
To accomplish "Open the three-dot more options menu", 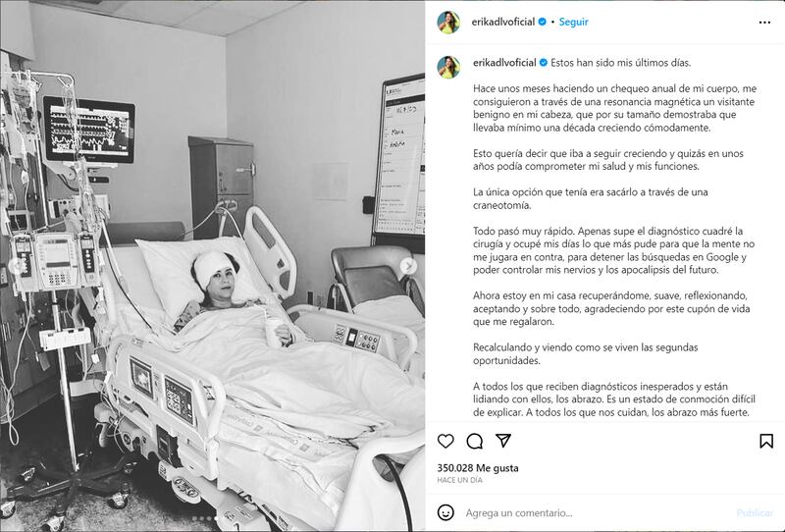I will coord(764,22).
